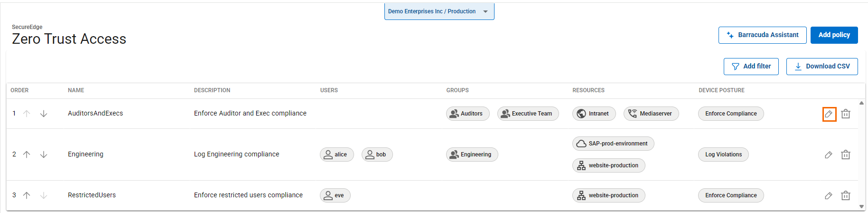Edit the RestrictedUsers policy

[x=829, y=196]
